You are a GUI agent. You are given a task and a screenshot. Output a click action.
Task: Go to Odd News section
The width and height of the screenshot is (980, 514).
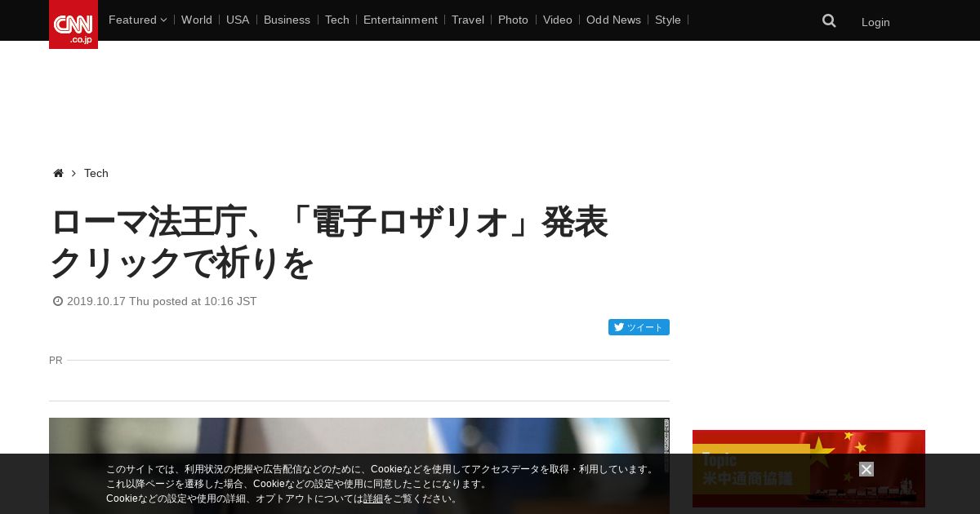(613, 20)
